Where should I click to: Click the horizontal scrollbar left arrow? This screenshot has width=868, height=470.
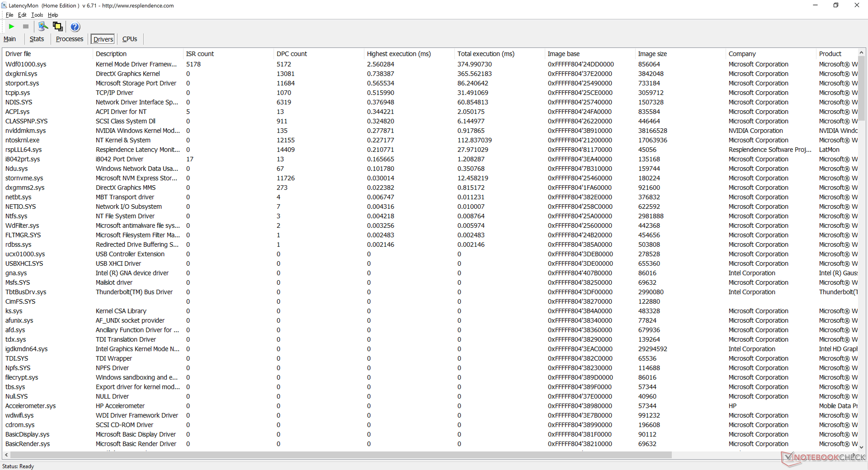pyautogui.click(x=6, y=455)
